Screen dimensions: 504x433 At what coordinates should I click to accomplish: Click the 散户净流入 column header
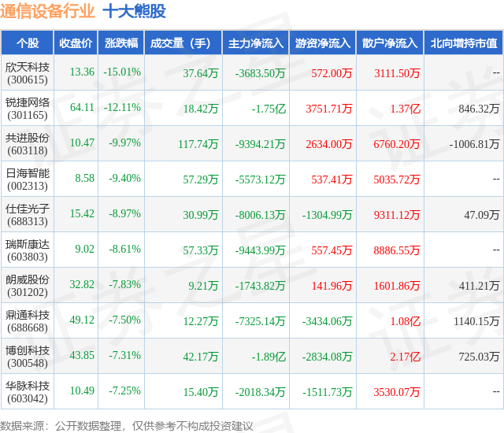390,43
